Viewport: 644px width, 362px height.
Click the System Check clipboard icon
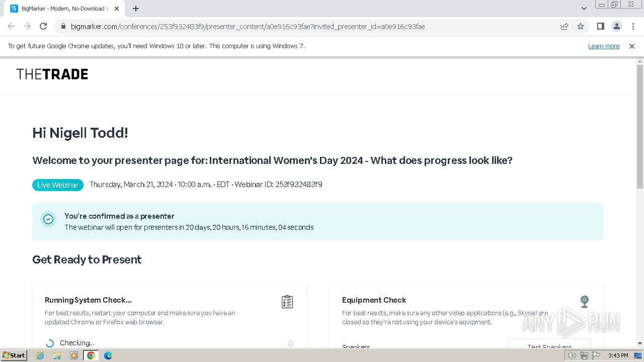point(287,302)
